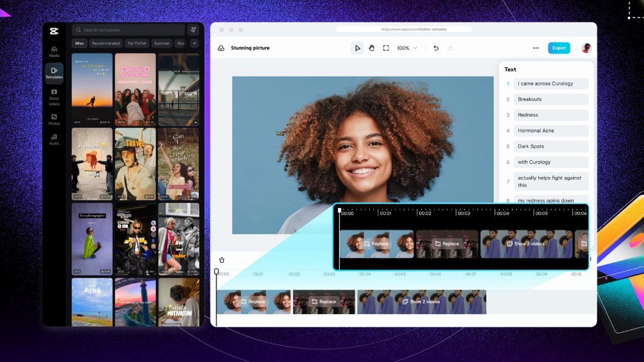Click Replace on the first timeline clip

[253, 301]
